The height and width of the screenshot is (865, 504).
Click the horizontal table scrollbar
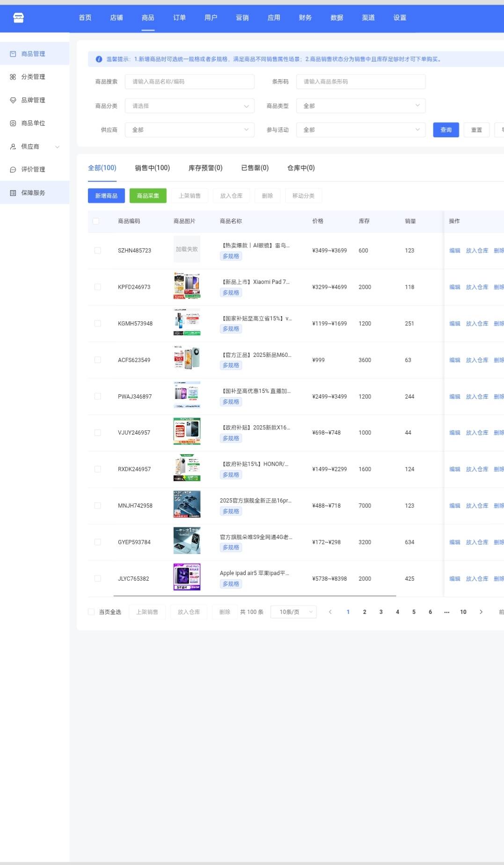pyautogui.click(x=255, y=596)
